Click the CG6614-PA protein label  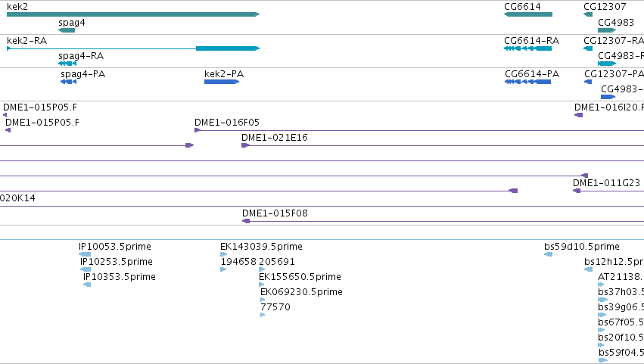point(532,74)
